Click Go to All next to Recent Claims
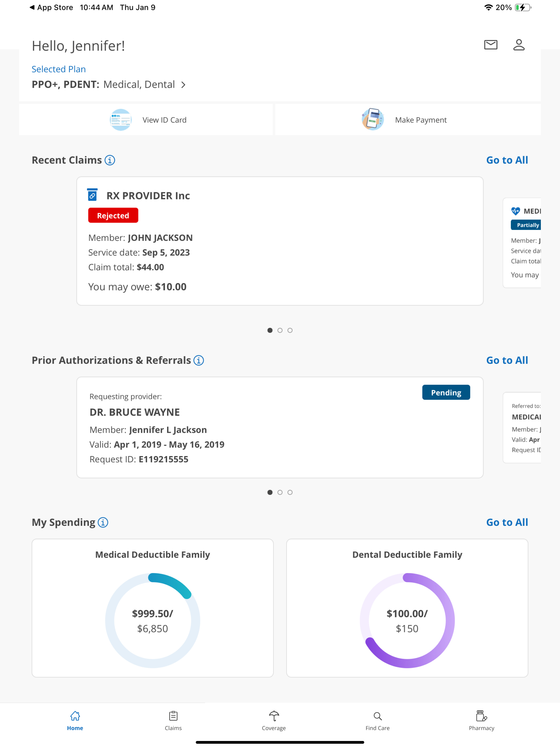Screen dimensions: 560x747 point(507,160)
